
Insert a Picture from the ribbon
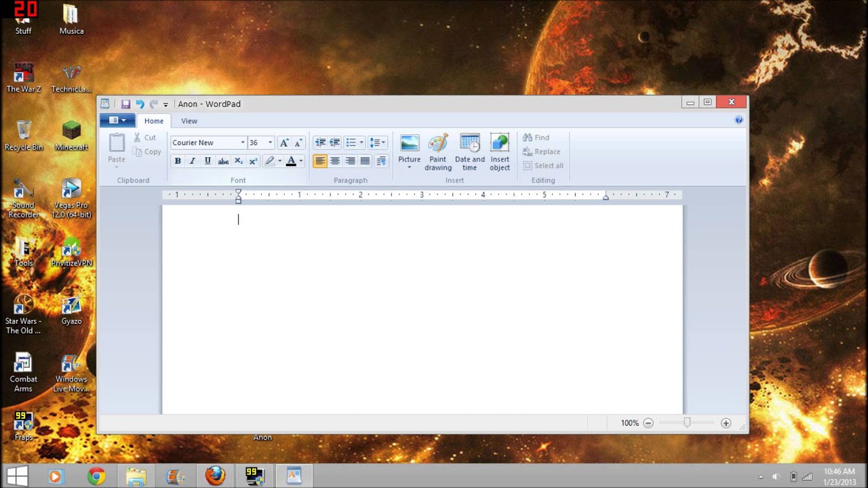pos(409,150)
